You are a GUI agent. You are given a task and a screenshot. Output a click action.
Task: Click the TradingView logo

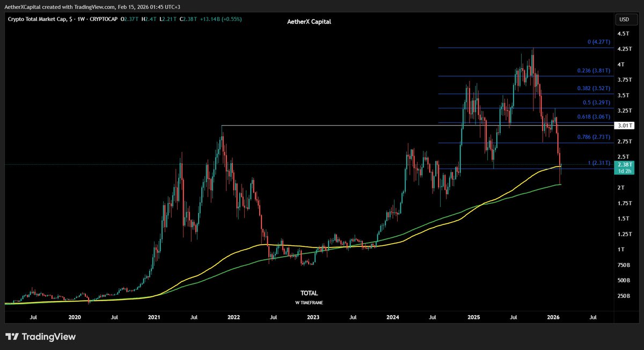[41, 337]
